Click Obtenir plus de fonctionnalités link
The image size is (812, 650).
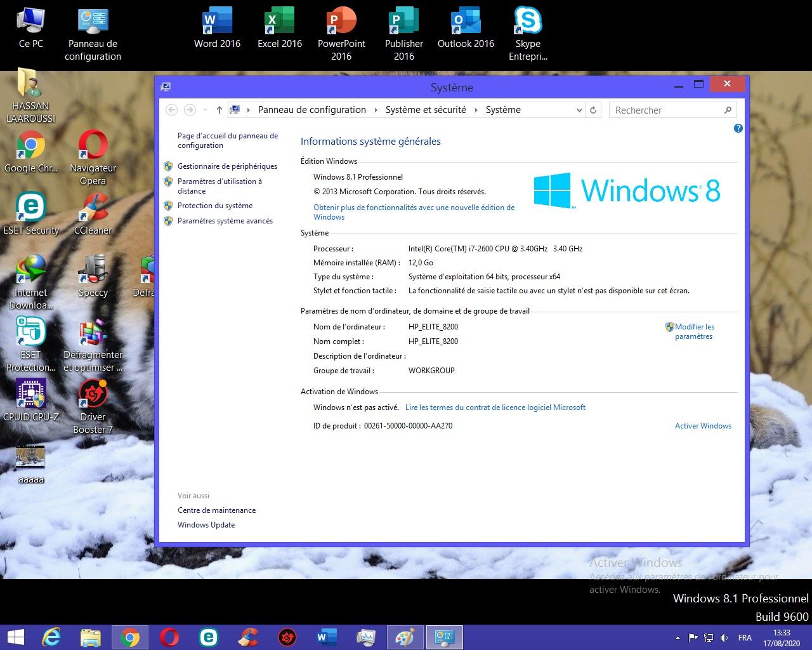click(x=414, y=212)
